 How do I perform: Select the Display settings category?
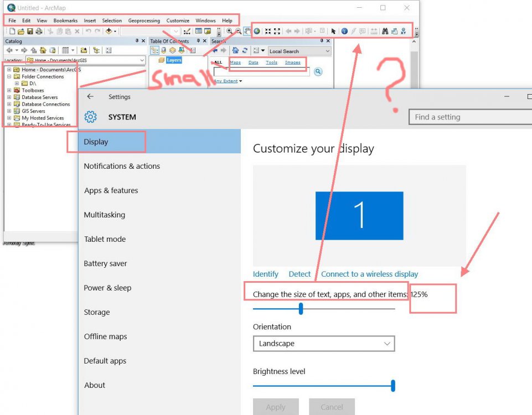tap(159, 142)
